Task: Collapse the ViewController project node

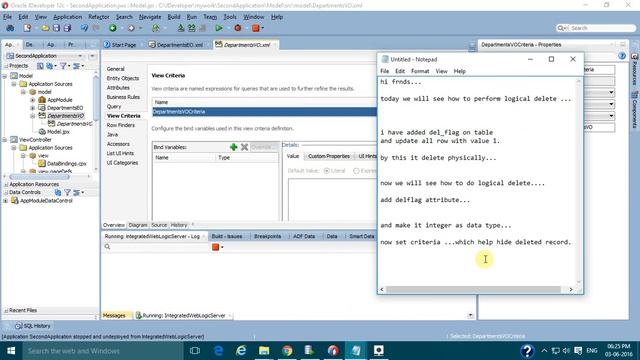Action: click(x=5, y=140)
